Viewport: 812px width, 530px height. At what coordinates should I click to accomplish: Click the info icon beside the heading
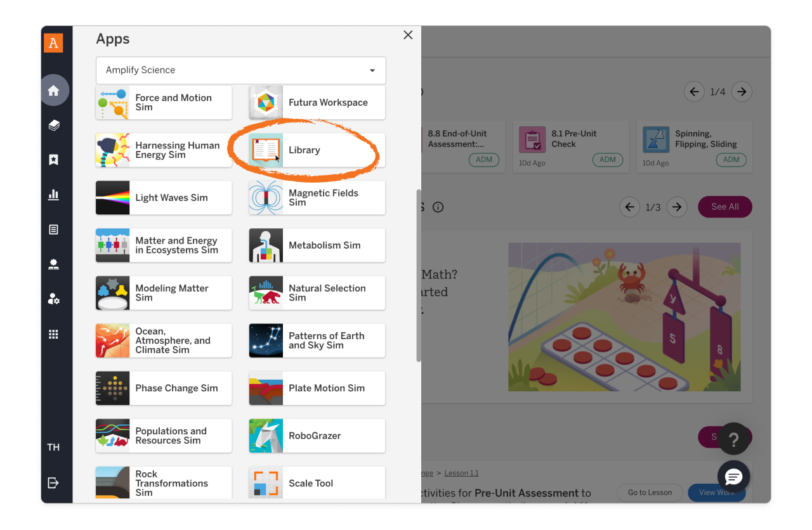point(438,207)
